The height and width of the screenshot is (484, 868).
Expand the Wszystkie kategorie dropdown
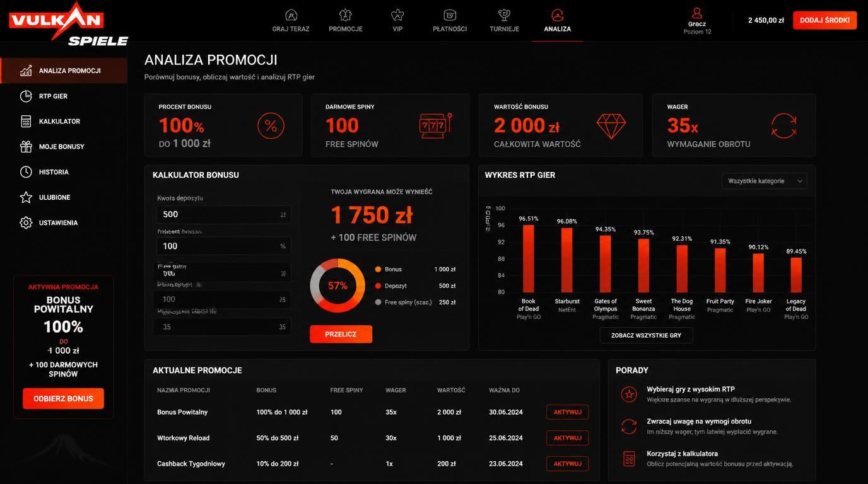coord(765,181)
